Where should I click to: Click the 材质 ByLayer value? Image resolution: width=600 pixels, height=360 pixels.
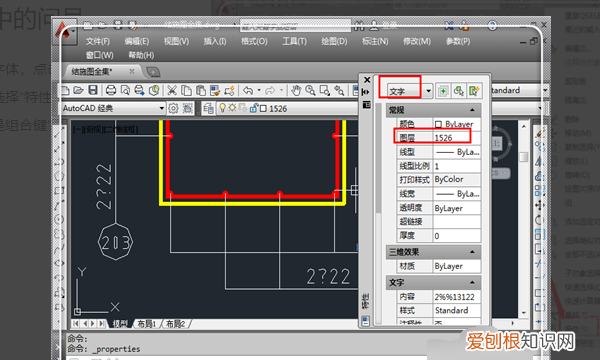coord(457,266)
